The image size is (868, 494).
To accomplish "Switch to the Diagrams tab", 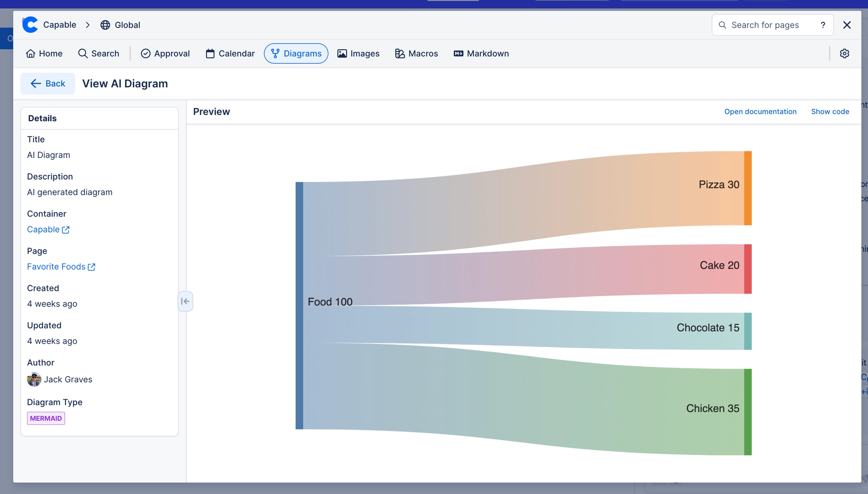I will [296, 53].
